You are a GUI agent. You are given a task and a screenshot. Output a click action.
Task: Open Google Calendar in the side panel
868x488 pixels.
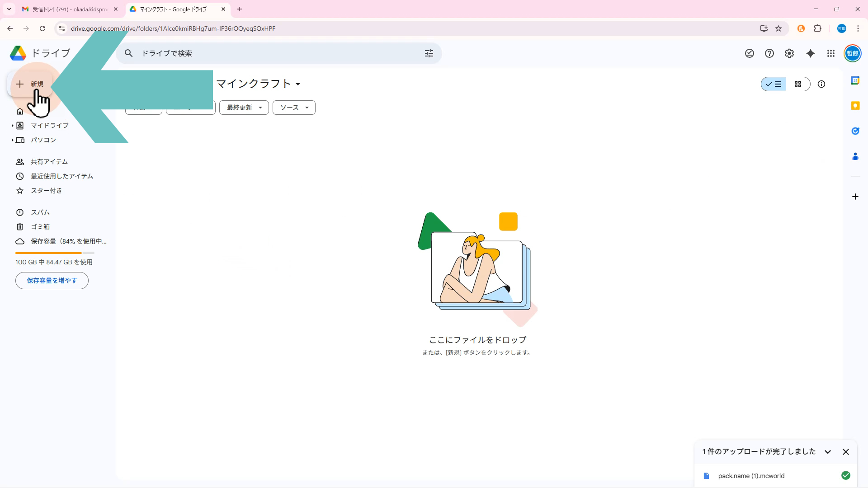point(855,80)
